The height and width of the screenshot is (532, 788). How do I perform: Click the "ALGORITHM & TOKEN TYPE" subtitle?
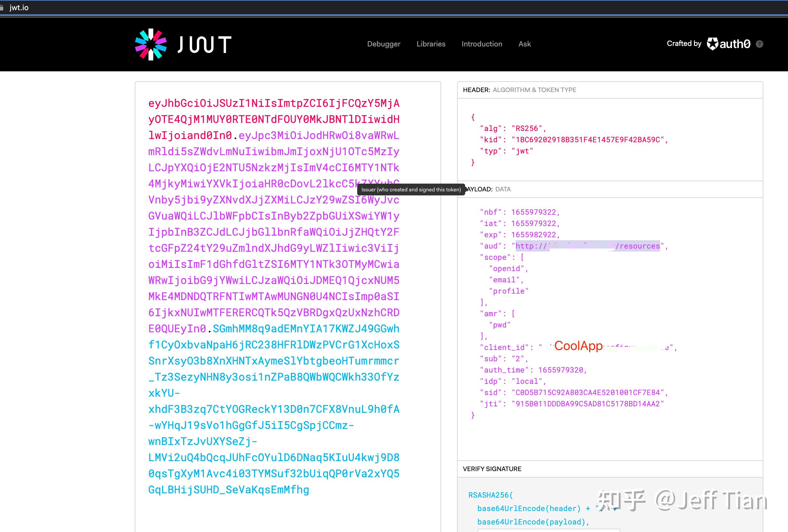[534, 90]
